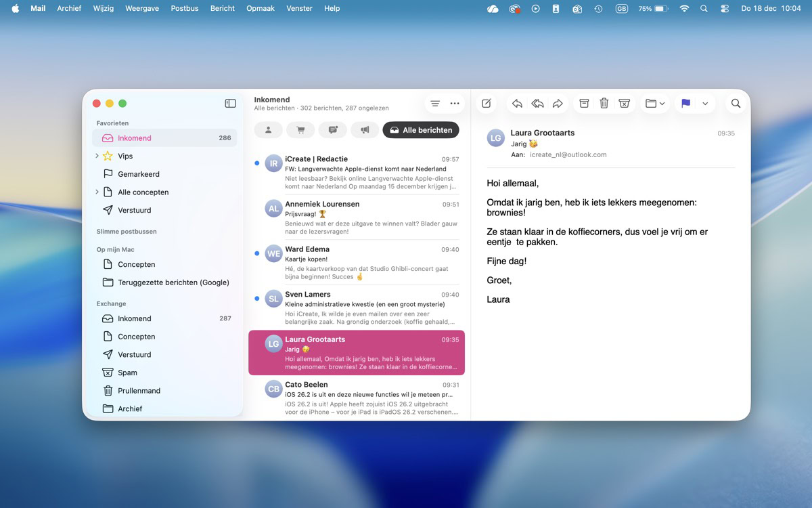Forward the message using the forward arrow
Image resolution: width=812 pixels, height=508 pixels.
click(558, 104)
